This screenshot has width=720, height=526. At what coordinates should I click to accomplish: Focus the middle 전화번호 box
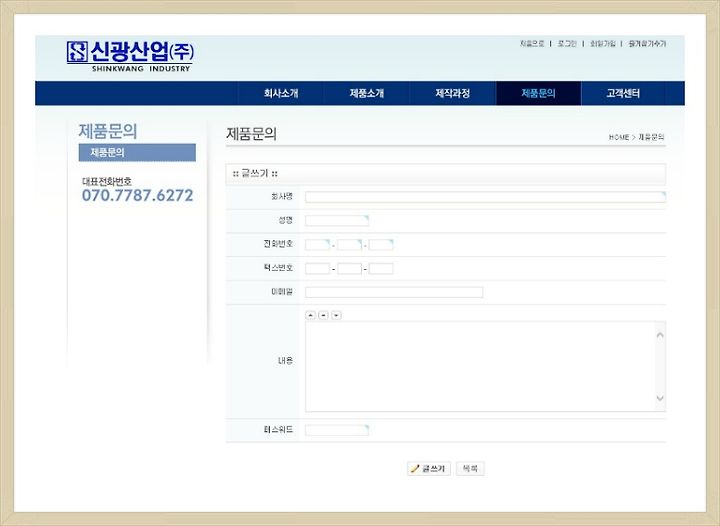point(349,245)
